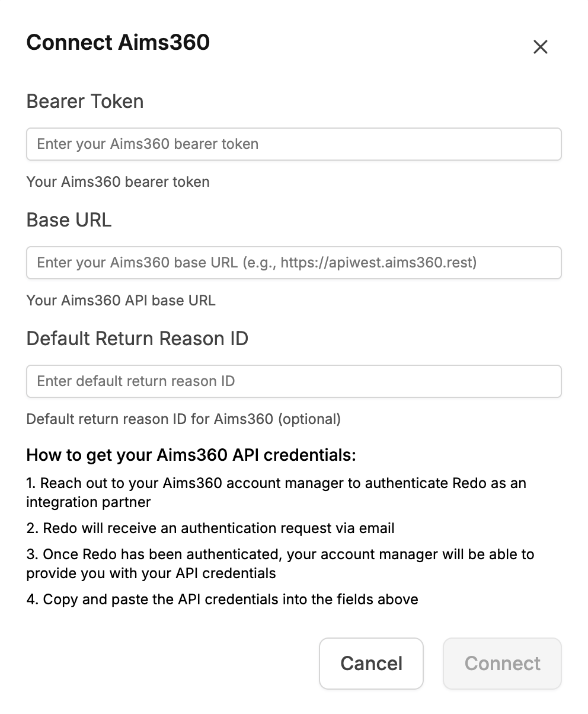The height and width of the screenshot is (714, 588).
Task: Focus the Base URL text box
Action: [293, 263]
